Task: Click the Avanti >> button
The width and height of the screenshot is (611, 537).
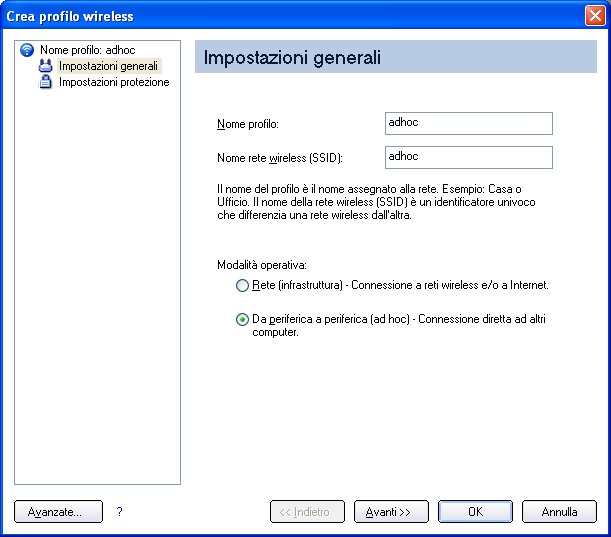Action: (x=391, y=512)
